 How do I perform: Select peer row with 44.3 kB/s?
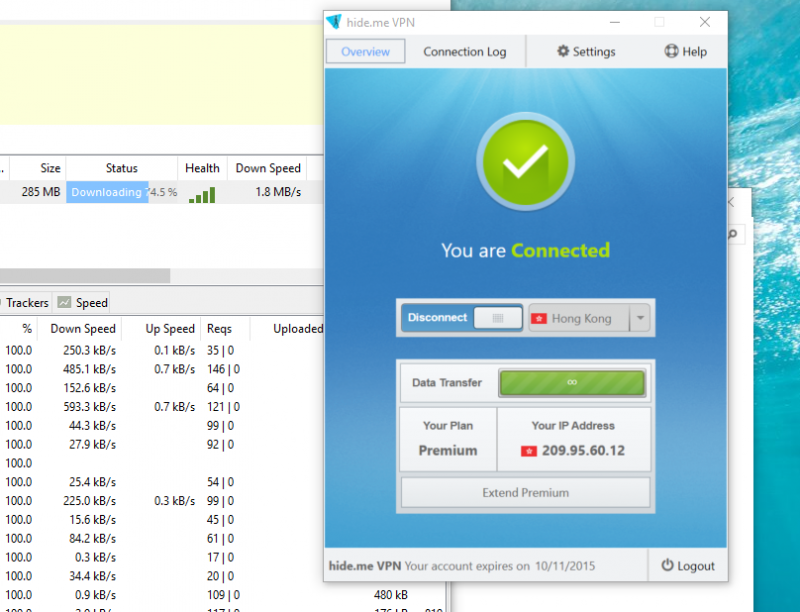(x=162, y=426)
